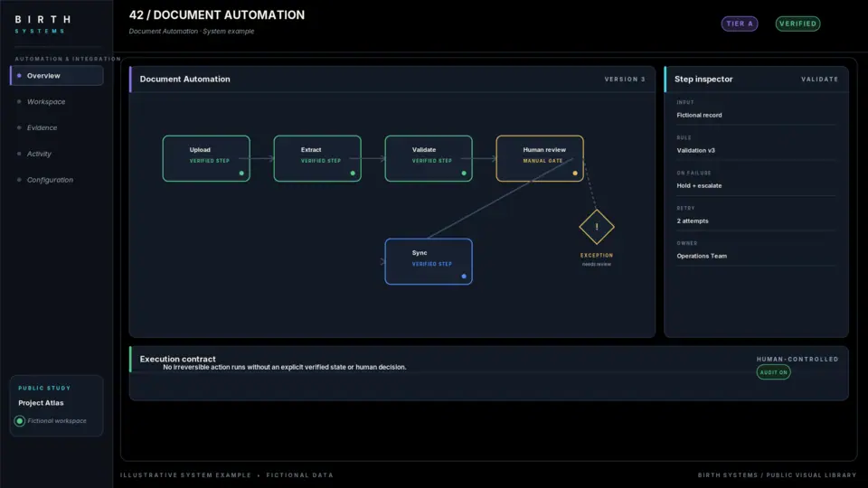Click the BIRTH SYSTEMS logo
The height and width of the screenshot is (488, 868).
[43, 24]
